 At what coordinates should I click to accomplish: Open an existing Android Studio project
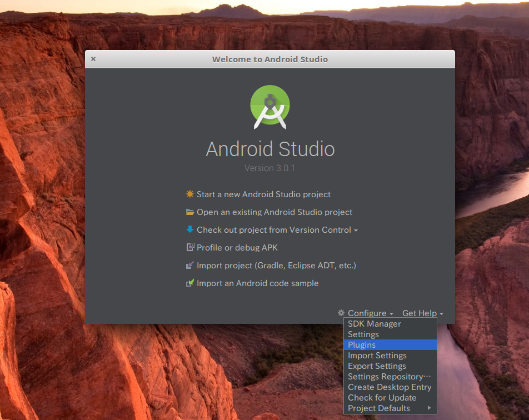pos(275,212)
